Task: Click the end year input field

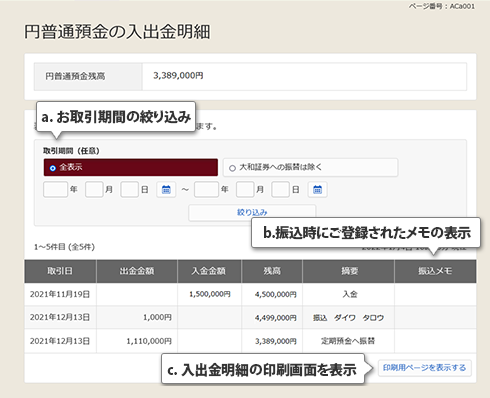Action: pos(206,190)
